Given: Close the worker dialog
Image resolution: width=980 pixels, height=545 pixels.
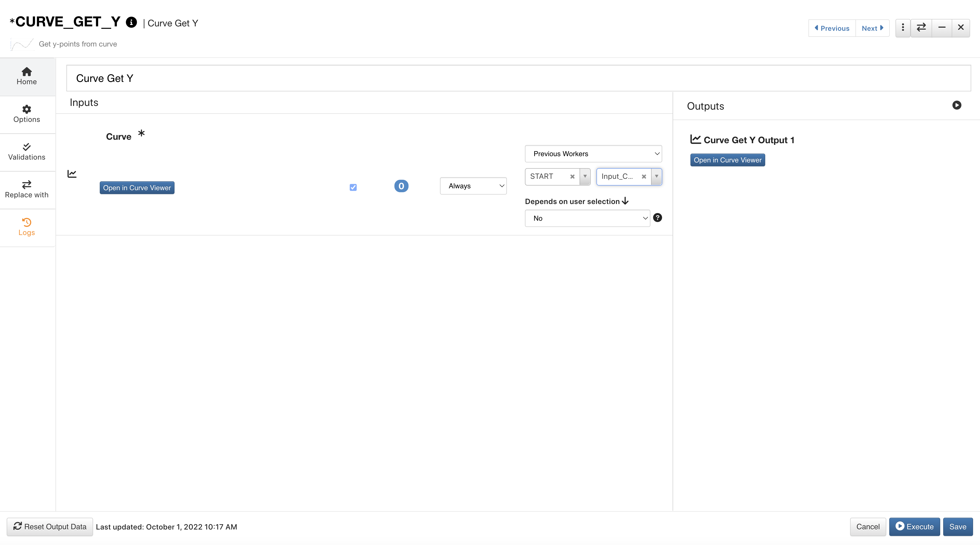Looking at the screenshot, I should [961, 28].
